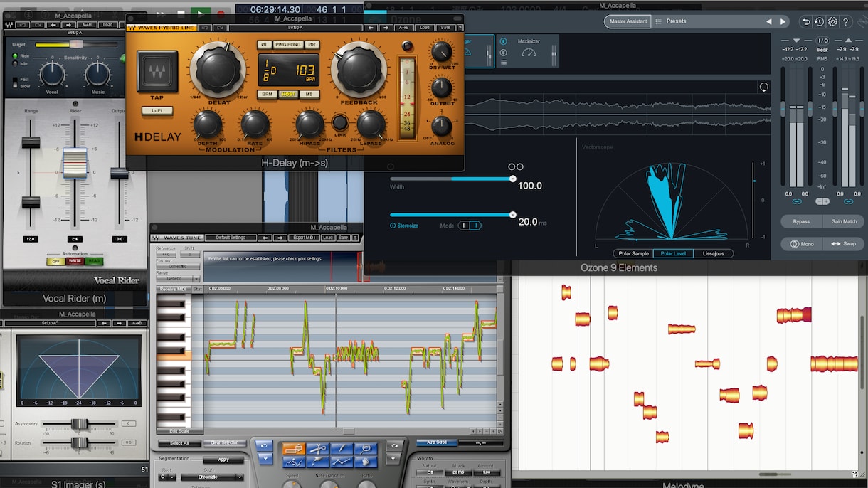Set Vocal Rider automation to OFF

tap(55, 261)
